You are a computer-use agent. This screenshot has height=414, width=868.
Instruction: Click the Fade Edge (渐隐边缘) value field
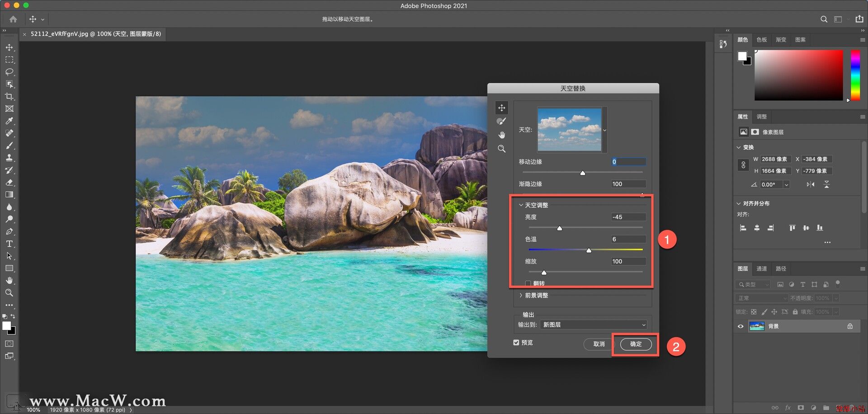[628, 184]
